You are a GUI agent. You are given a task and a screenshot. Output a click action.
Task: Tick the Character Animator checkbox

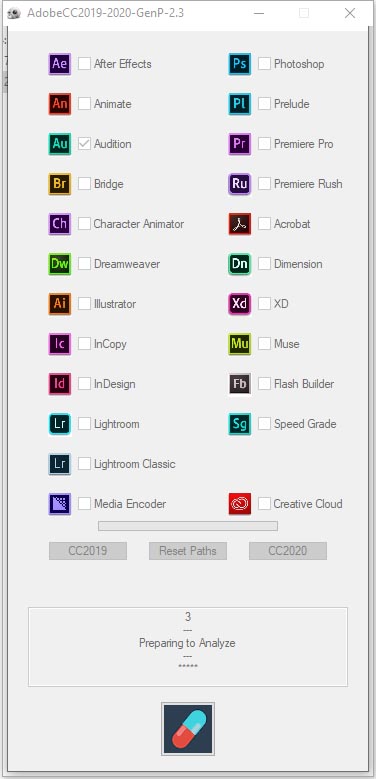tap(84, 224)
